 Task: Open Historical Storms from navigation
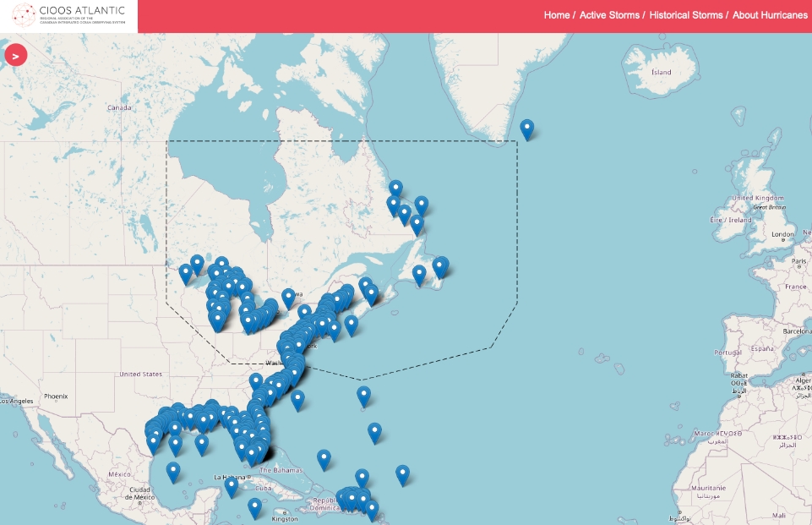coord(686,15)
